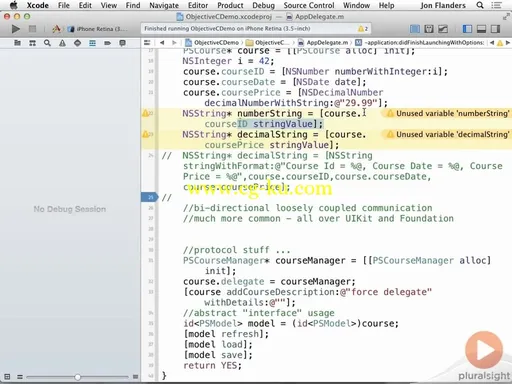Toggle the Navigator pane visibility
Viewport: 512px width, 384px height.
(x=467, y=29)
